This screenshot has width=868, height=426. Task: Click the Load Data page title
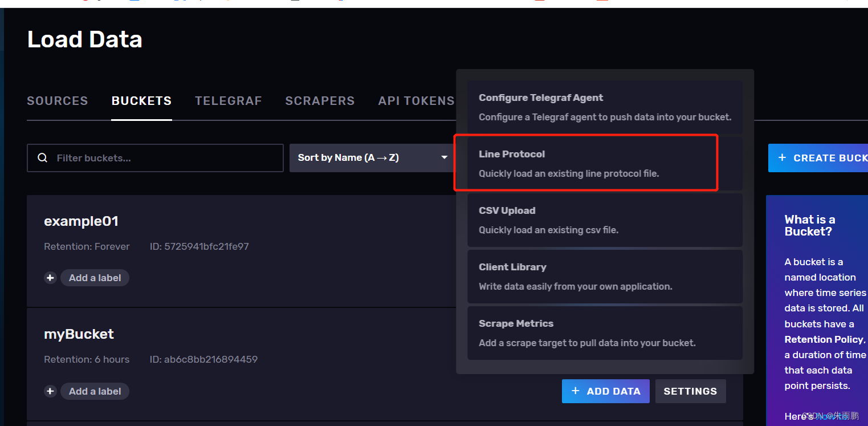[85, 39]
